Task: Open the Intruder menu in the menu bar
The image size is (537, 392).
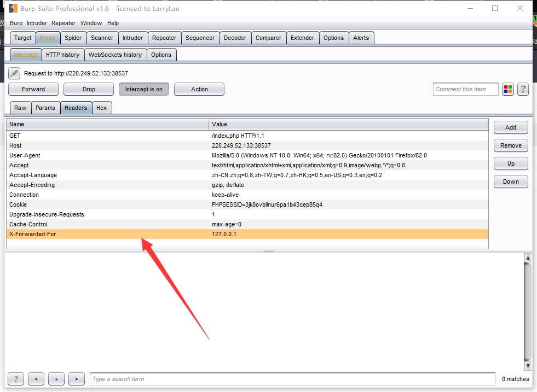Action: pyautogui.click(x=37, y=23)
